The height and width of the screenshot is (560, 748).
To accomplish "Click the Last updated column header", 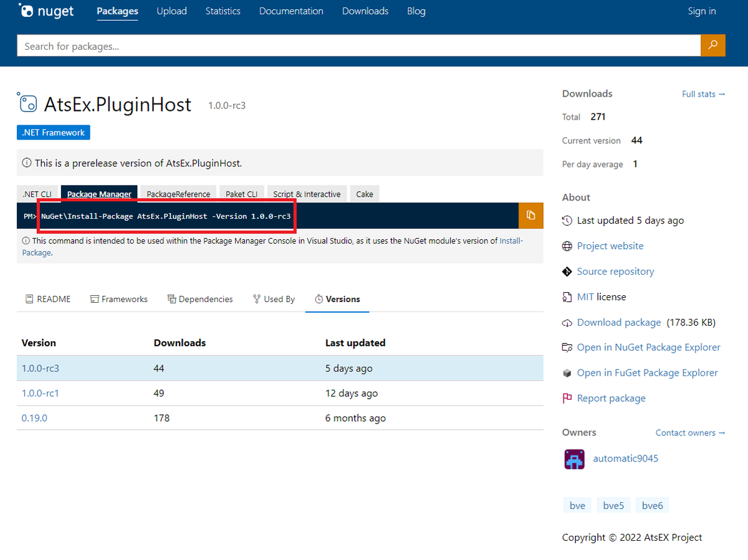I will (355, 343).
